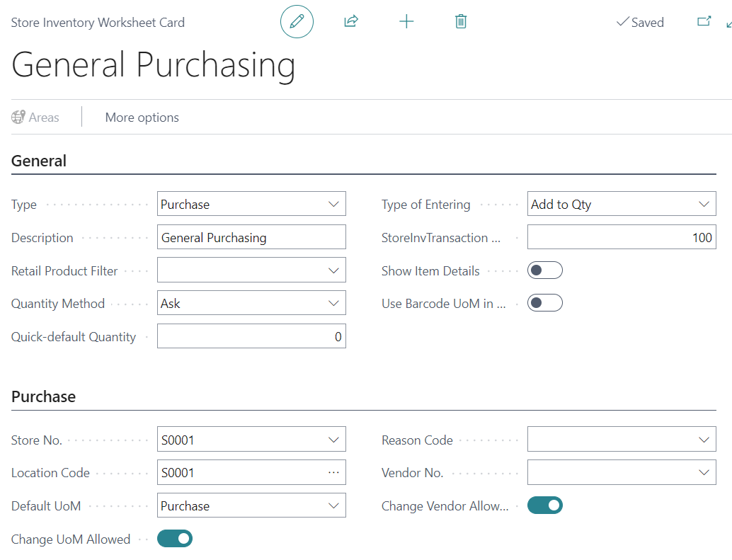
Task: Open card in new window icon
Action: (x=704, y=22)
